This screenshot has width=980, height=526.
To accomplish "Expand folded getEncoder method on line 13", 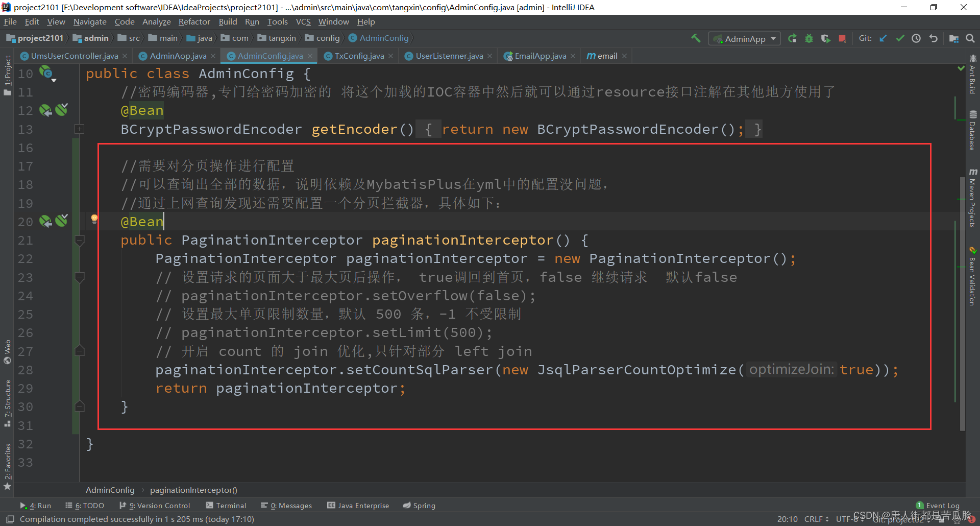I will tap(79, 129).
